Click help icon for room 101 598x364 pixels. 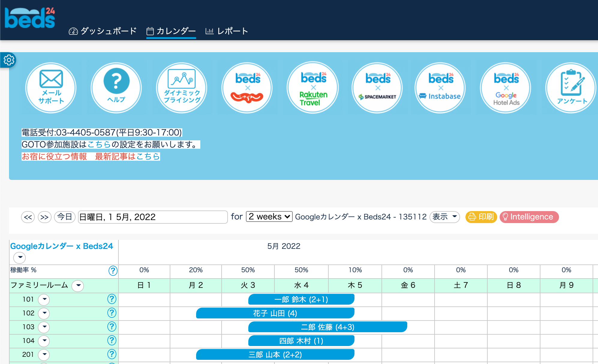pos(112,299)
